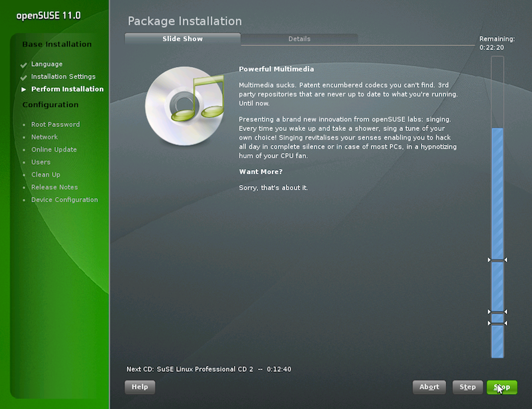Open the Details tab
This screenshot has width=532, height=409.
[299, 39]
